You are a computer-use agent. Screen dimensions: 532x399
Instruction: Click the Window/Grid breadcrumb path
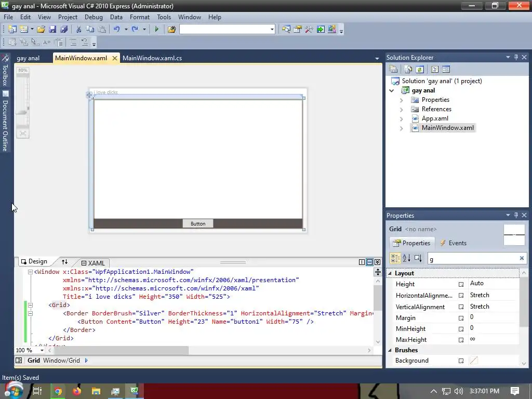(x=61, y=361)
